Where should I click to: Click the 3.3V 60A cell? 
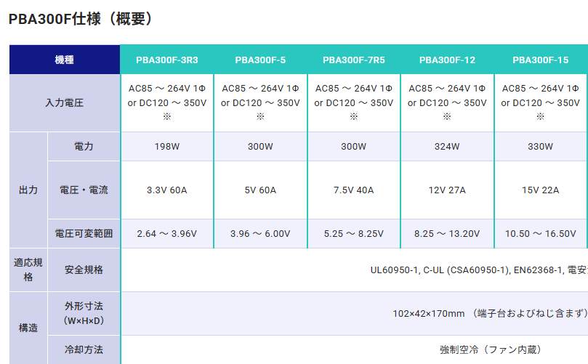[167, 190]
